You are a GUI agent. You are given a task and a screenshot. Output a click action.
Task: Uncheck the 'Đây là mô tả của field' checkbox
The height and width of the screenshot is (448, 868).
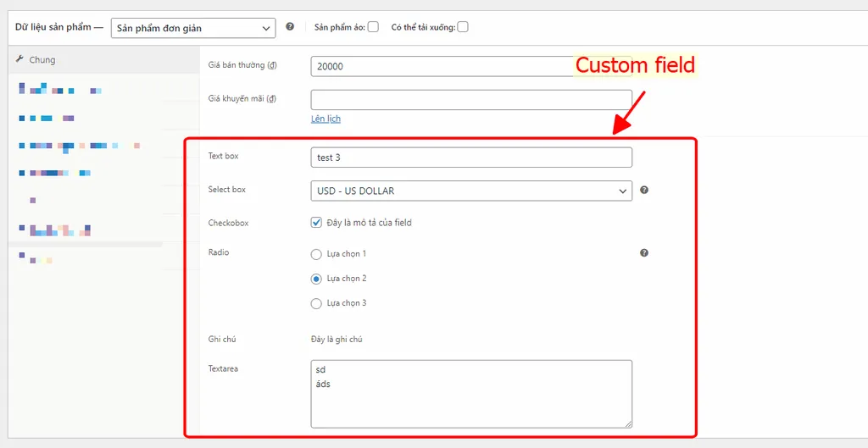point(317,223)
